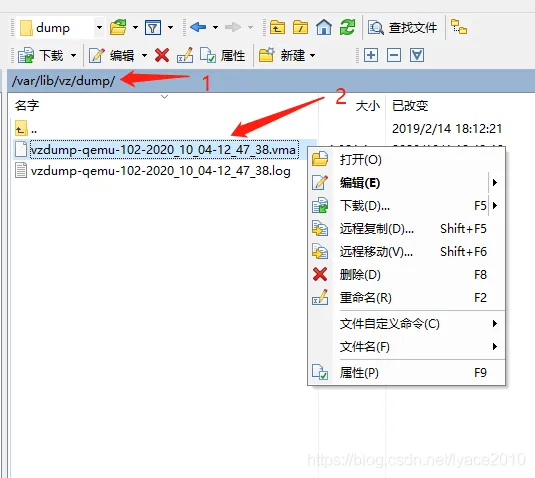535x478 pixels.
Task: Click the rename pencil toolbar icon
Action: (185, 55)
